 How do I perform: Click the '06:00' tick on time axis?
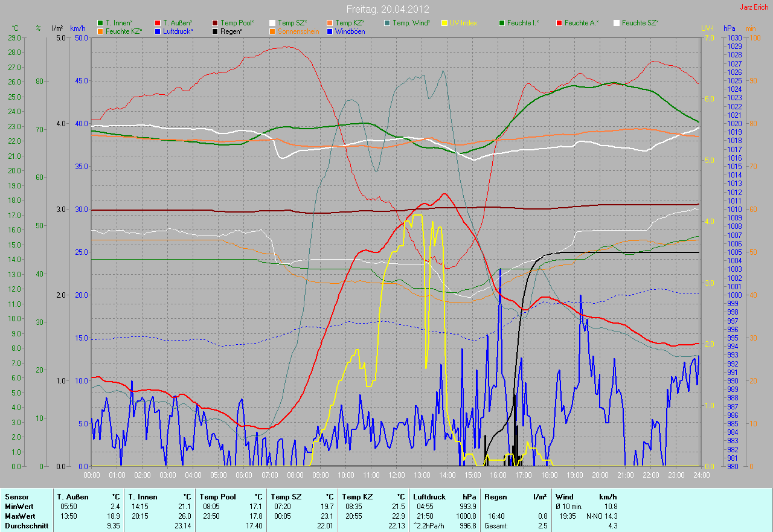[x=244, y=475]
